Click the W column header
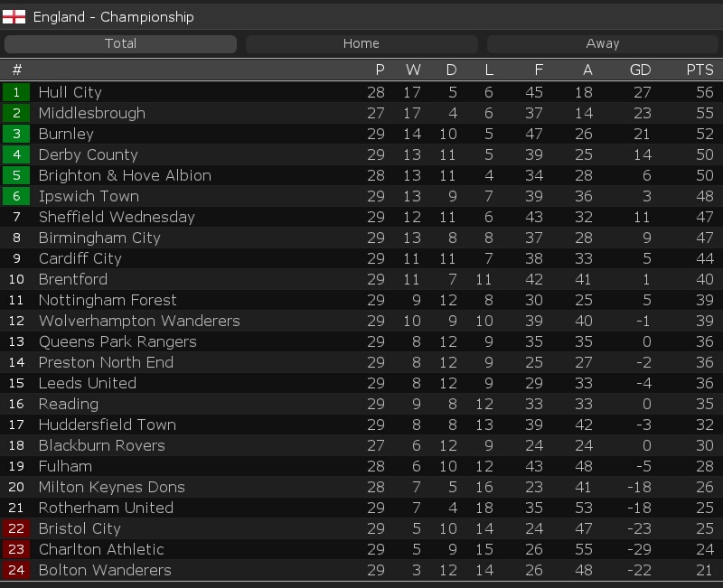Image resolution: width=723 pixels, height=588 pixels. point(413,70)
